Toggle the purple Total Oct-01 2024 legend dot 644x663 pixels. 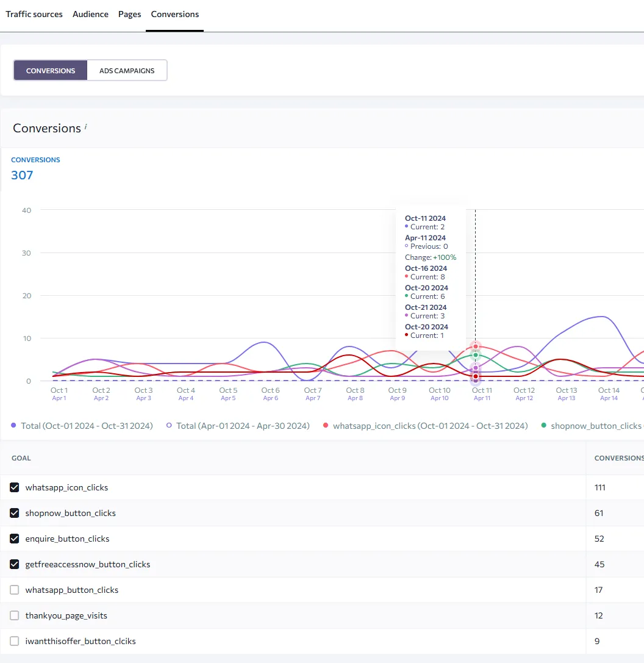13,425
